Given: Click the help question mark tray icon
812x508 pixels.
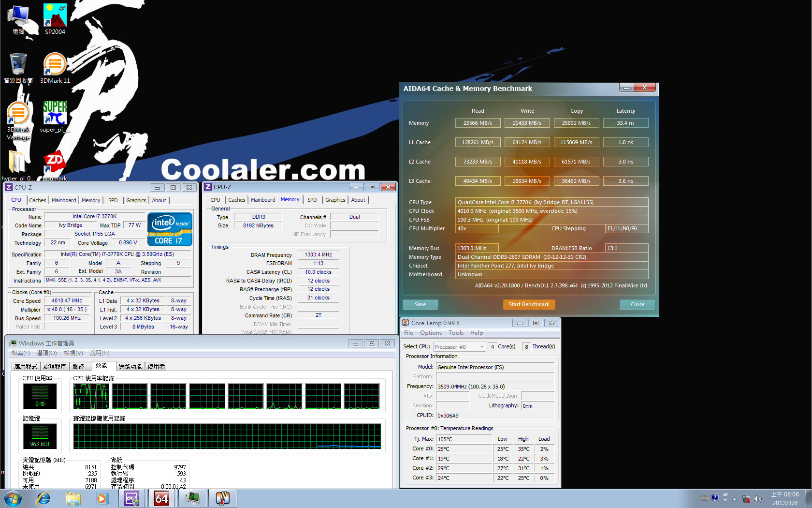Looking at the screenshot, I should click(x=715, y=497).
